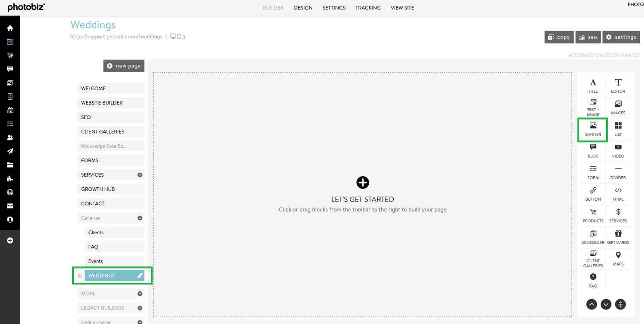The height and width of the screenshot is (324, 644).
Task: Select the Scheduler block from the toolbar
Action: pos(592,237)
